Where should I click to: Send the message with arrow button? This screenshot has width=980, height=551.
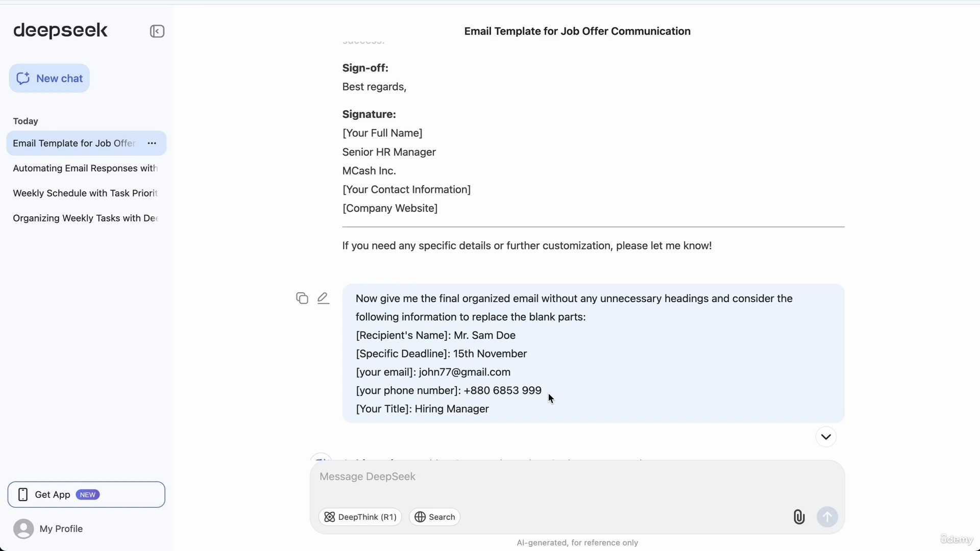827,517
